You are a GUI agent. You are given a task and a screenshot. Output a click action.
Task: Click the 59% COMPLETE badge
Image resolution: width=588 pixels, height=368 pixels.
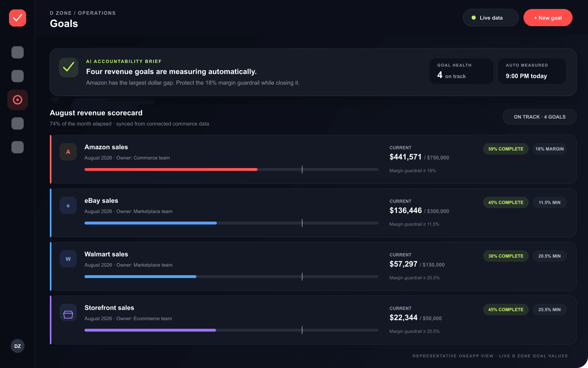click(x=506, y=149)
